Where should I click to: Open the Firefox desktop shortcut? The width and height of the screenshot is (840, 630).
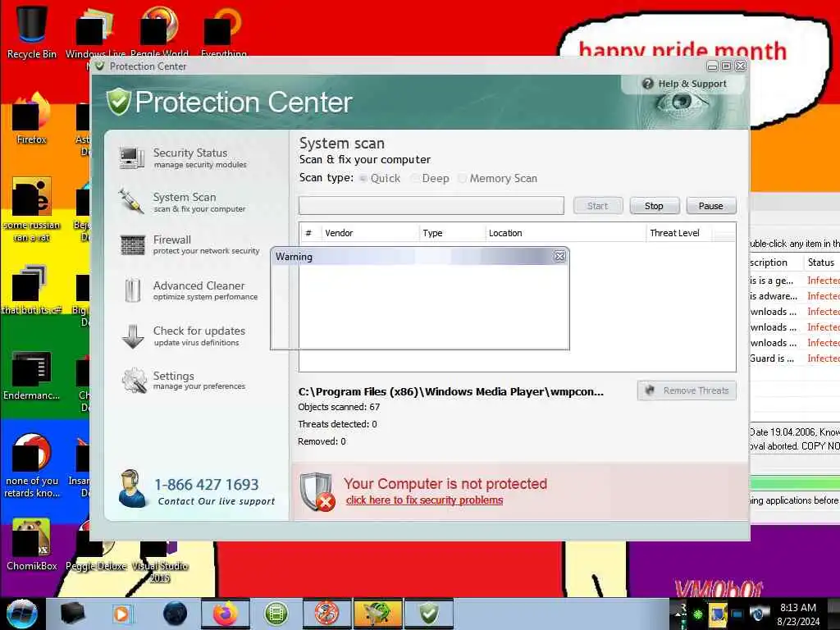pos(32,118)
